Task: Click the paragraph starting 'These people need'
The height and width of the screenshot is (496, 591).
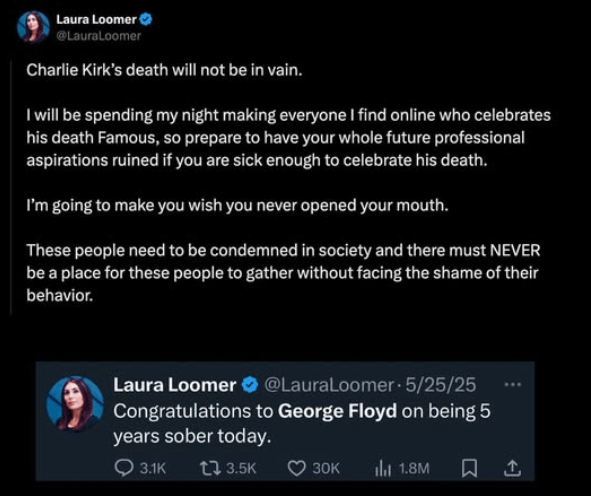Action: click(283, 273)
